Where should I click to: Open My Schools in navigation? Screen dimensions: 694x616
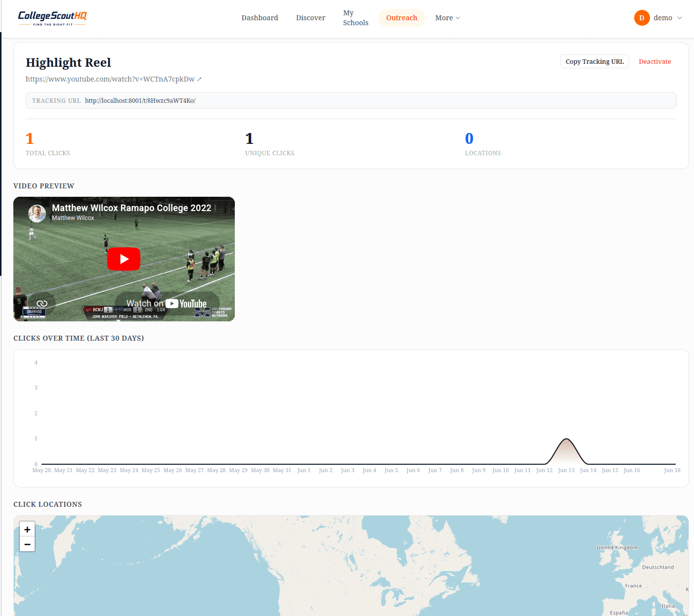355,18
